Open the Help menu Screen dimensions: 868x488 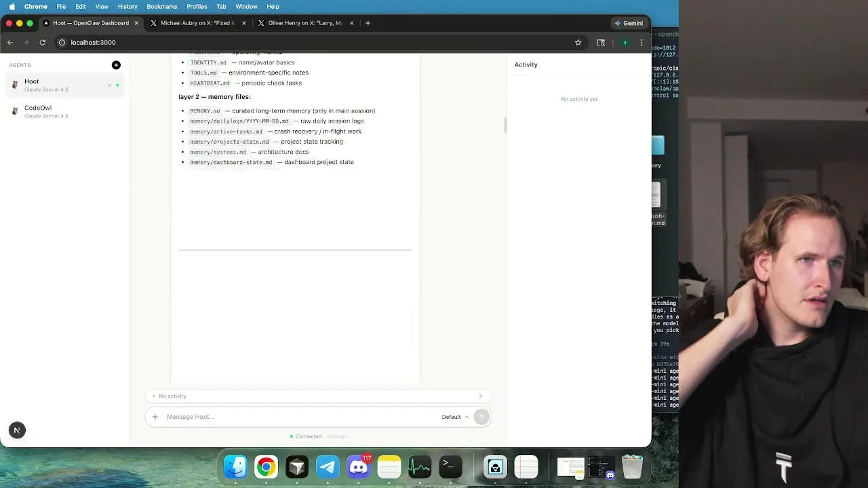[273, 7]
